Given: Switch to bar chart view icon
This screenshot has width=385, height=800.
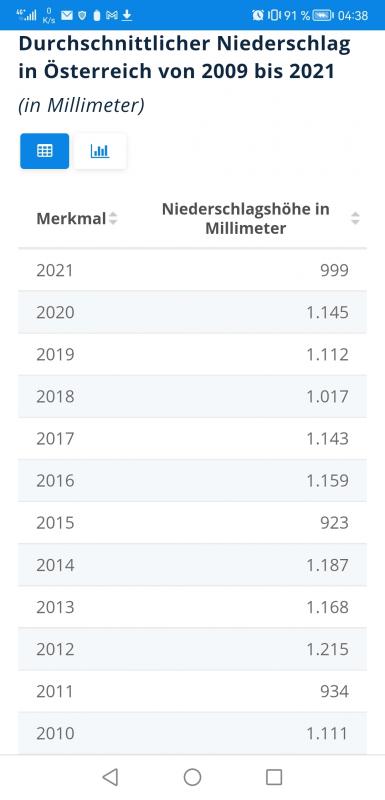Looking at the screenshot, I should (100, 151).
